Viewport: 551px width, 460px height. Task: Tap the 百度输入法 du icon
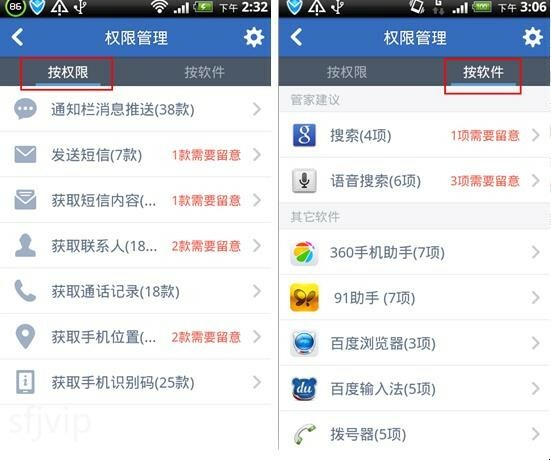click(304, 389)
